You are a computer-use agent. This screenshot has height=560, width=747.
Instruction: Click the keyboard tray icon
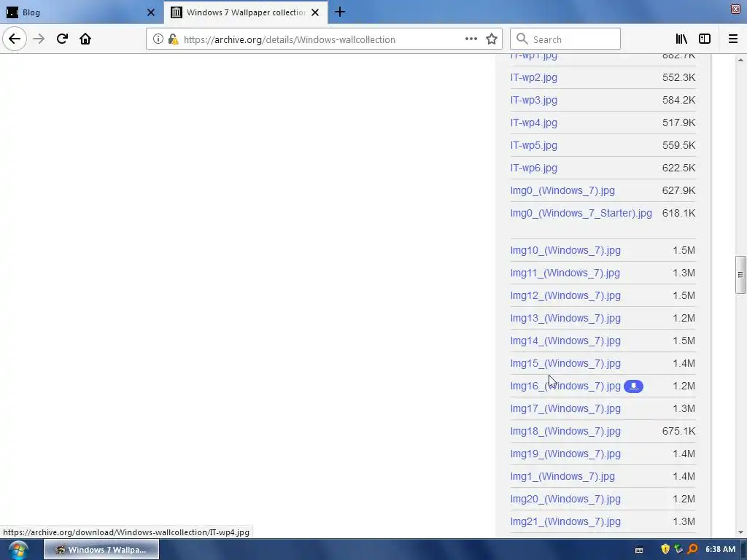coord(639,550)
